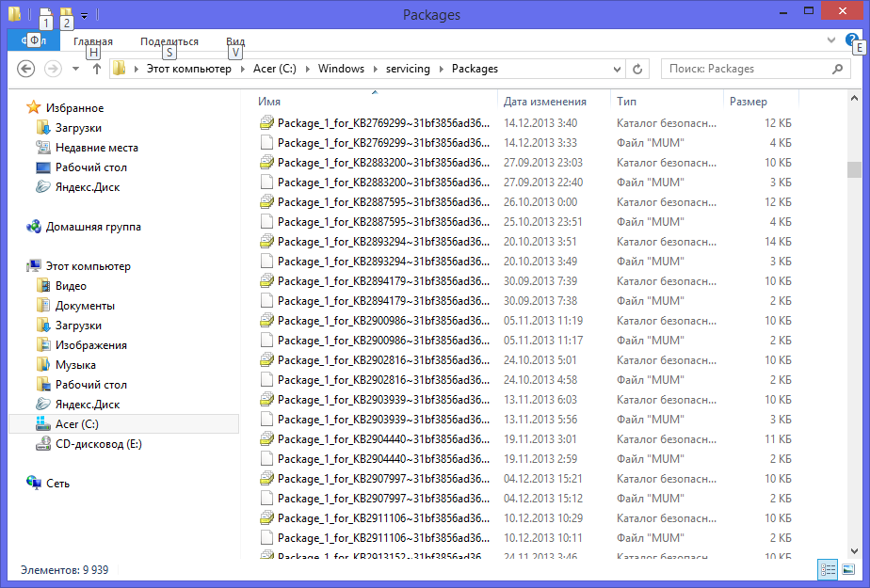Image resolution: width=870 pixels, height=588 pixels.
Task: Select KB2911106 MUM file icon
Action: [x=266, y=538]
